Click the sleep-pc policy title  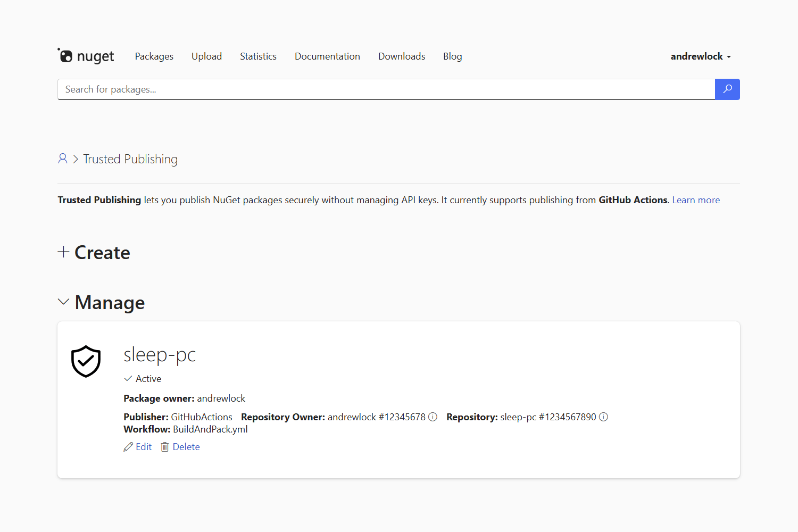[160, 354]
